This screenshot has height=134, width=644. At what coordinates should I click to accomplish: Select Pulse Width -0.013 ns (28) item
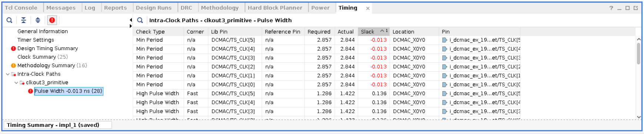pos(69,91)
